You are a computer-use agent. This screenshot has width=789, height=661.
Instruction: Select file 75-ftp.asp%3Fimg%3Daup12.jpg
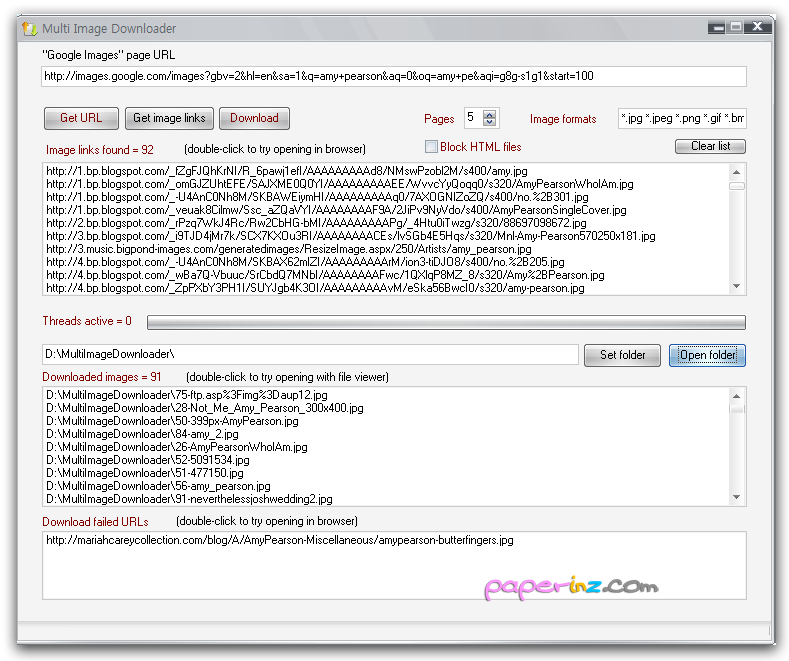tap(187, 395)
